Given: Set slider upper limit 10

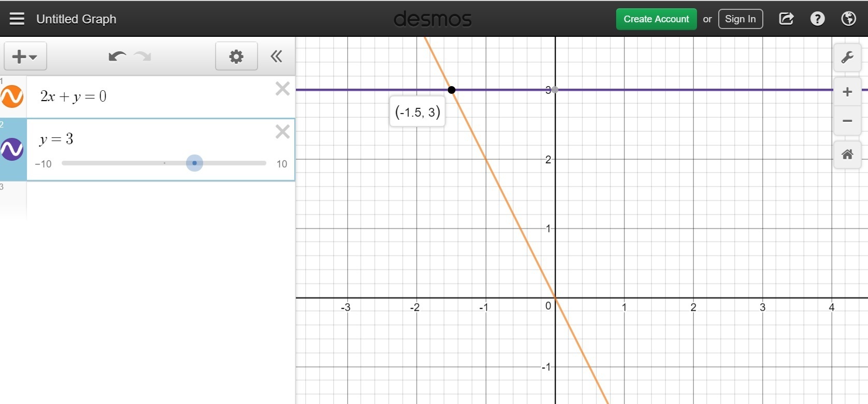Looking at the screenshot, I should point(281,164).
